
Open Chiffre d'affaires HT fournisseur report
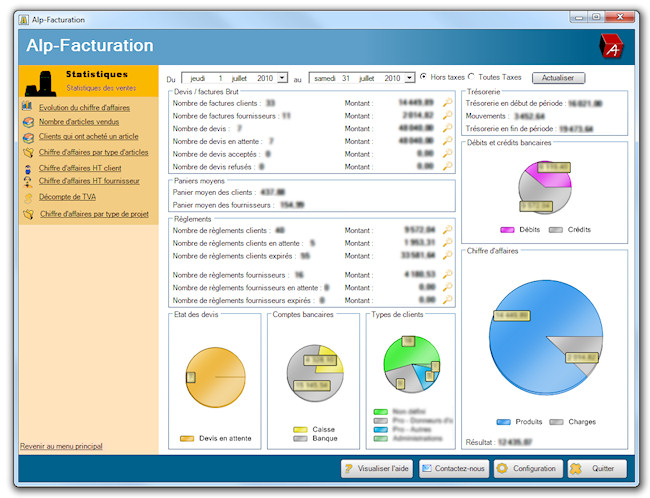point(87,181)
